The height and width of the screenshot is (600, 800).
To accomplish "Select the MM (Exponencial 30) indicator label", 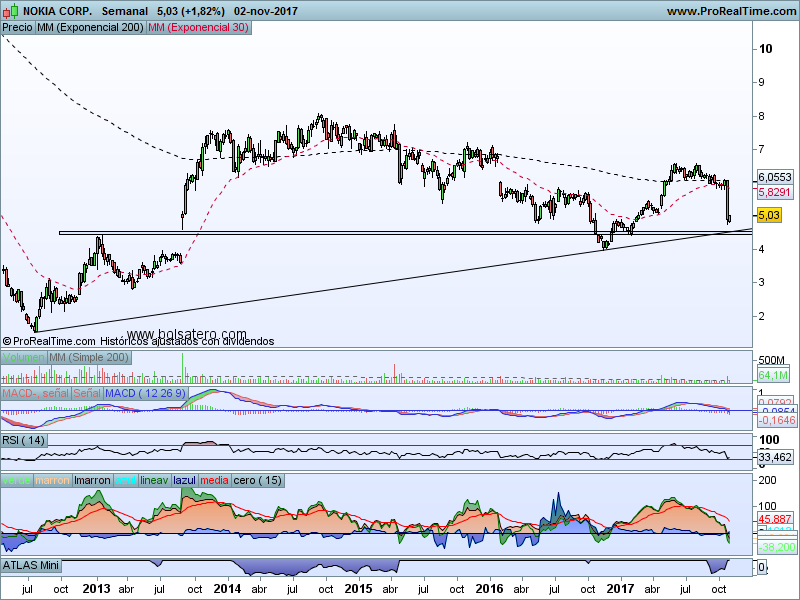I will (x=198, y=28).
